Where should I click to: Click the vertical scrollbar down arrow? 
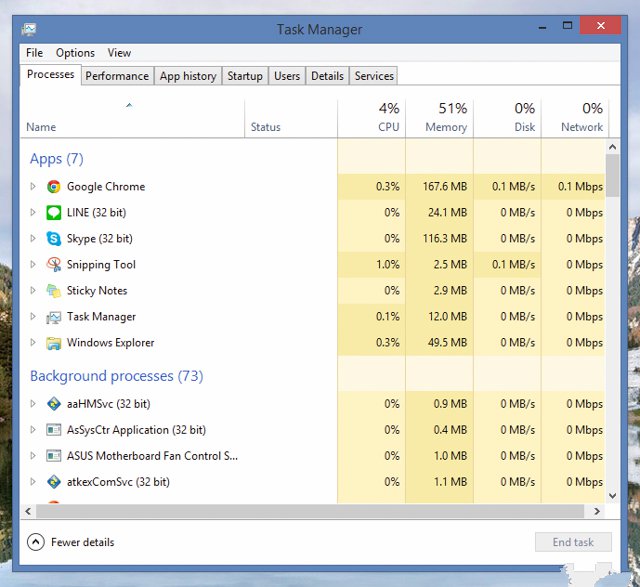coord(612,496)
